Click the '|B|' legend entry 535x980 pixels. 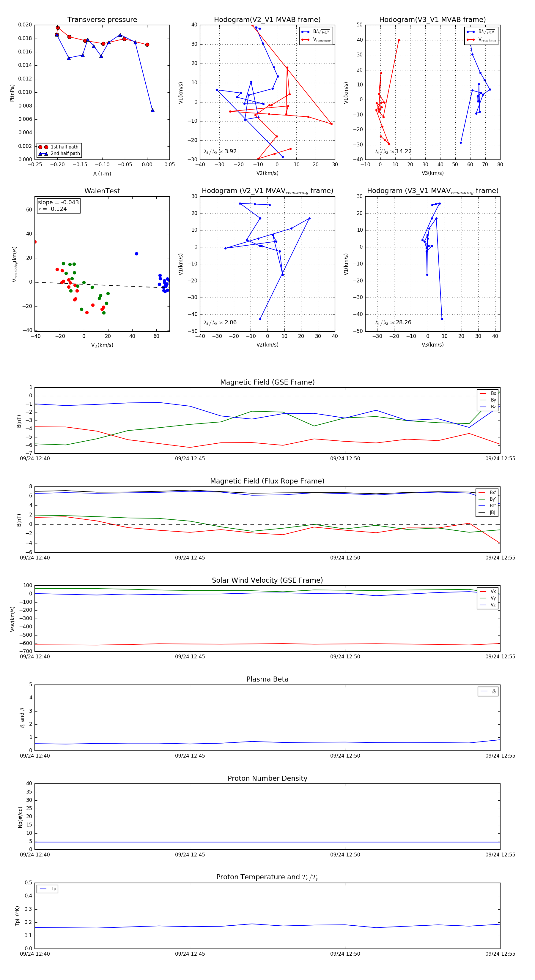click(487, 513)
